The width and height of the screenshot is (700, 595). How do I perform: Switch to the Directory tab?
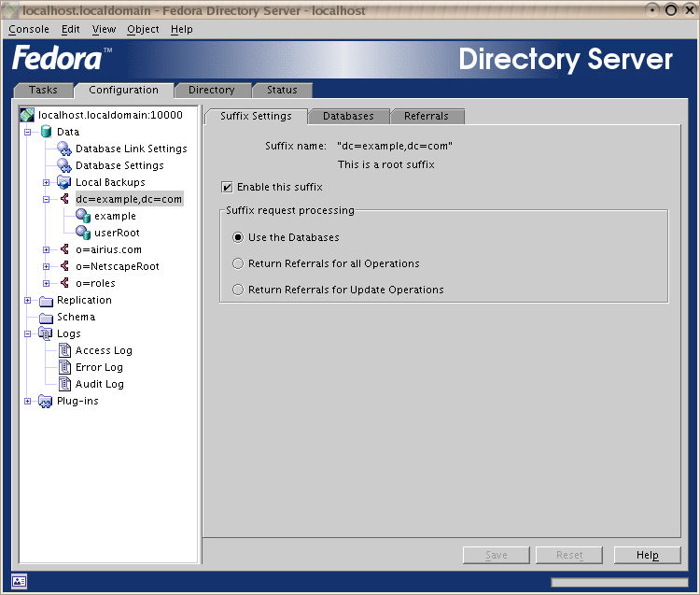click(212, 90)
